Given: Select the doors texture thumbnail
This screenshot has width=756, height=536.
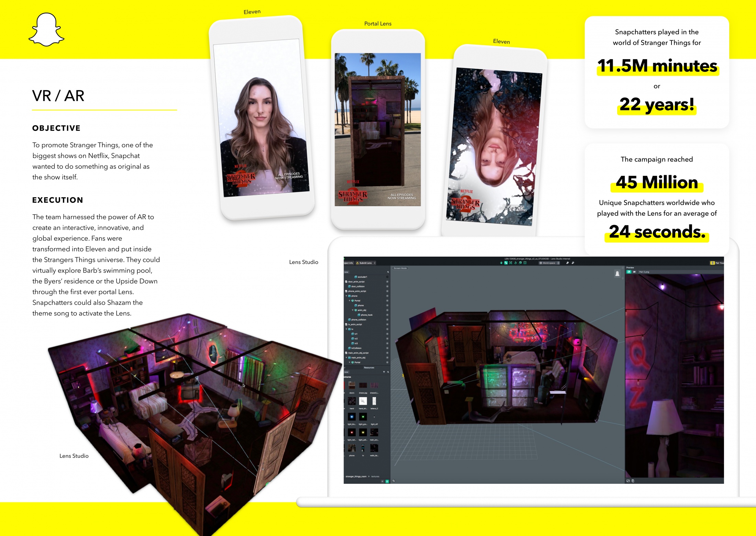Looking at the screenshot, I should click(x=352, y=385).
